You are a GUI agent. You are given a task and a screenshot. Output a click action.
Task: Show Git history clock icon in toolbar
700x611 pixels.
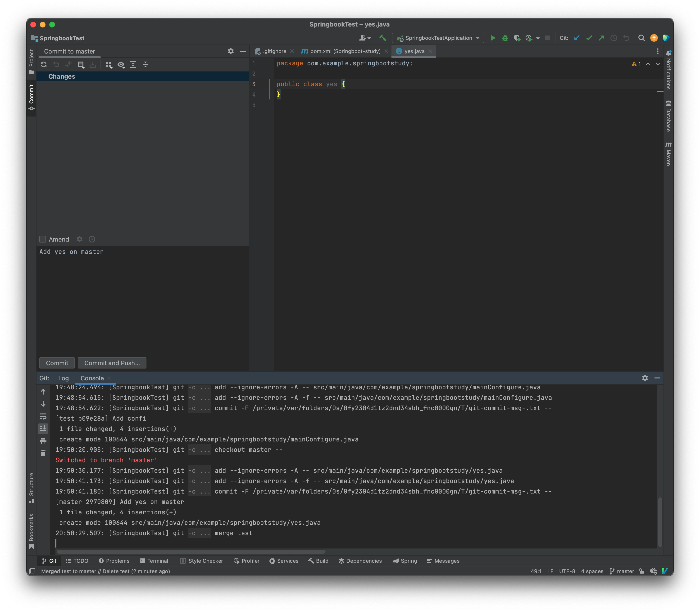(x=614, y=38)
